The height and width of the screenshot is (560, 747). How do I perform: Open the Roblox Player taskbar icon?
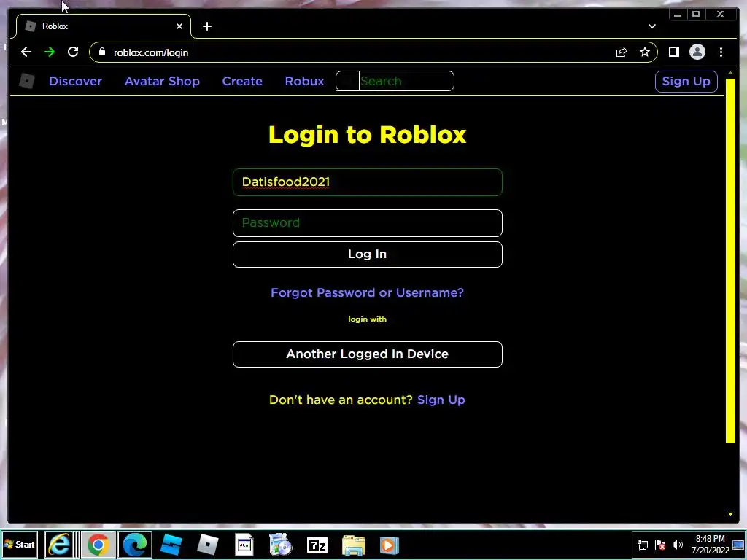(x=208, y=545)
